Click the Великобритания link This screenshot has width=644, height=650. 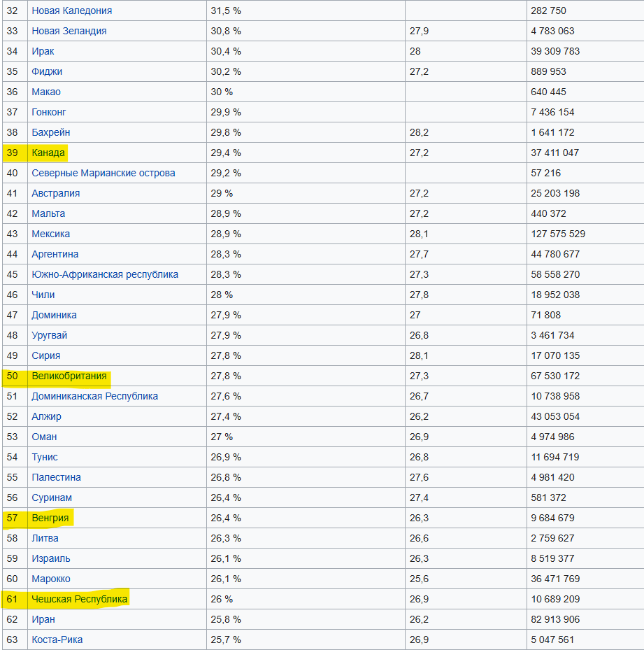click(x=69, y=376)
